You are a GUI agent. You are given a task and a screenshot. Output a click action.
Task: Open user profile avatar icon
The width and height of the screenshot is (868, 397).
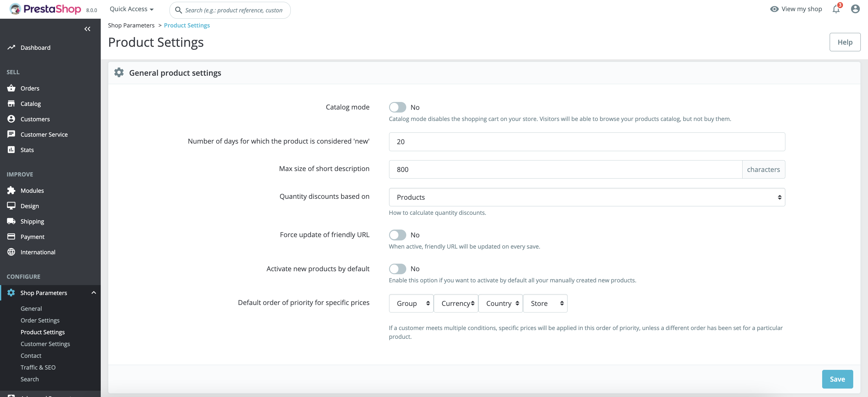coord(855,9)
